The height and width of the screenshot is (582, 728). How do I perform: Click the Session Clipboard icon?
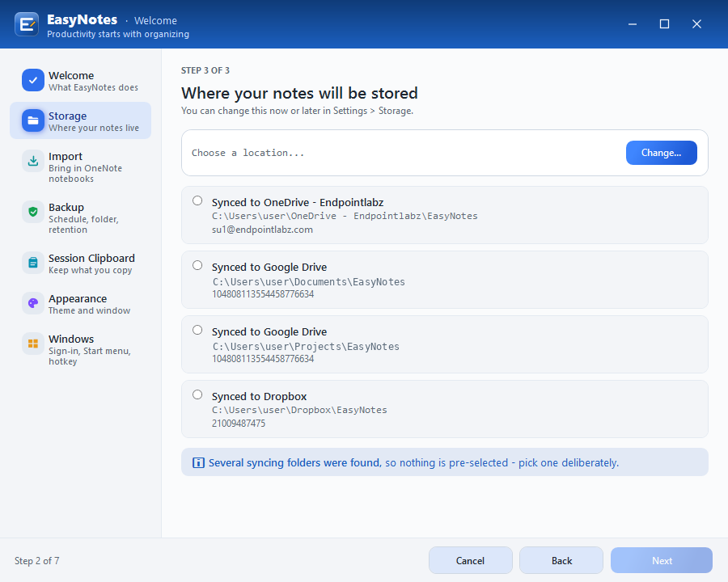[33, 263]
